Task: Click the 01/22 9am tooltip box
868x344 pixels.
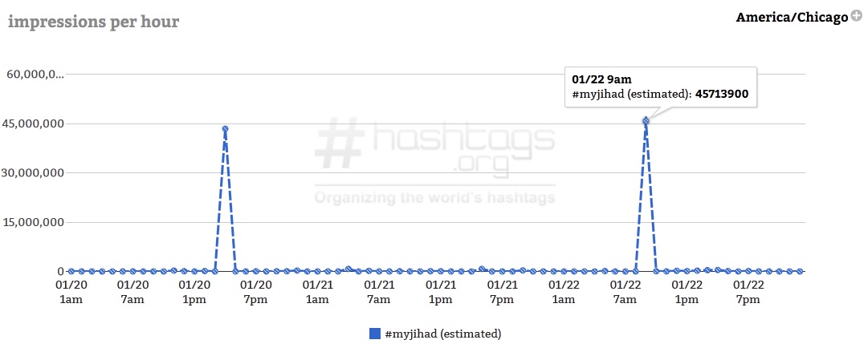Action: tap(660, 87)
